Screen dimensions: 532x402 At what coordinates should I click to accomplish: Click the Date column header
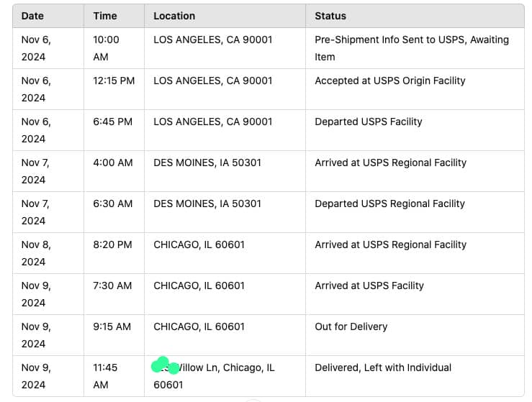(32, 16)
